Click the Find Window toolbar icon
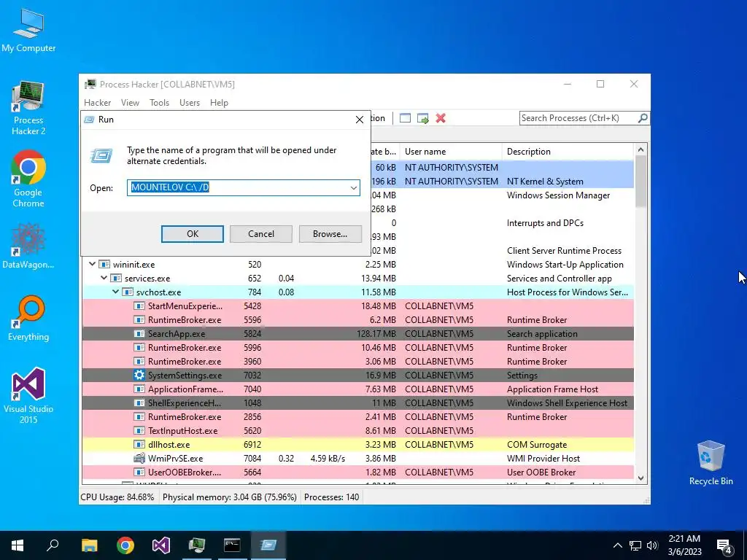This screenshot has width=747, height=560. point(405,118)
